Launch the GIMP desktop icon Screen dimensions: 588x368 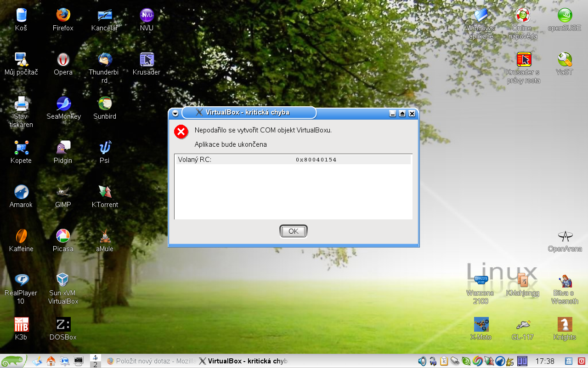63,196
